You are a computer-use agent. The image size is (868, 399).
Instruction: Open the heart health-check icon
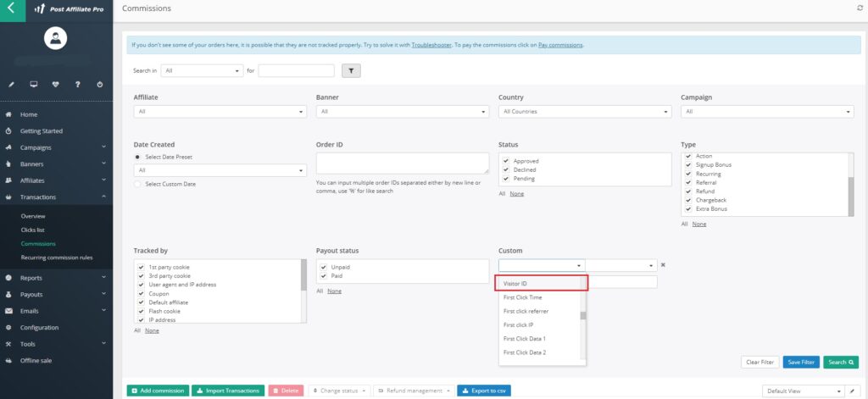55,85
